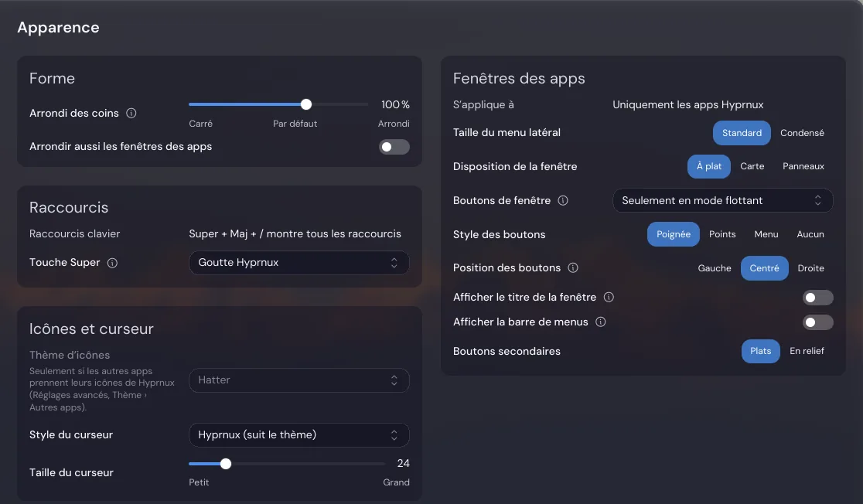This screenshot has width=863, height=504.
Task: Click the Arrondi label under corner slider
Action: (x=394, y=124)
